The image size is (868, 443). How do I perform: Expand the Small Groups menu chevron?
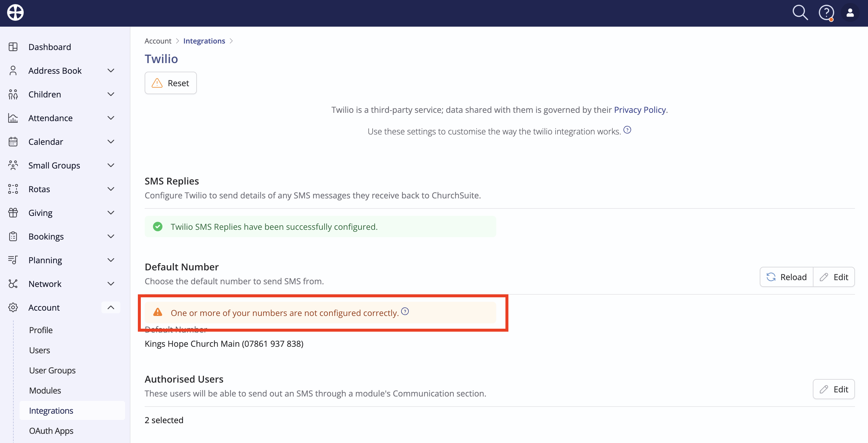111,165
